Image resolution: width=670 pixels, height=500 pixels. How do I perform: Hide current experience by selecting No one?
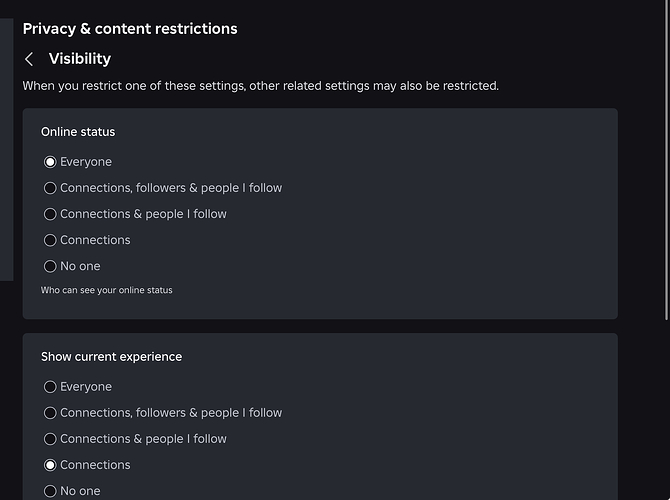point(50,491)
